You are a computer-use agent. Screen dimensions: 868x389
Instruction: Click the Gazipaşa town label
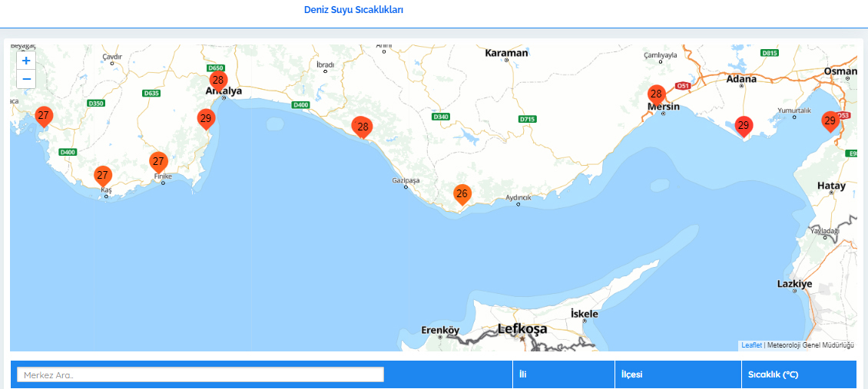pyautogui.click(x=407, y=180)
